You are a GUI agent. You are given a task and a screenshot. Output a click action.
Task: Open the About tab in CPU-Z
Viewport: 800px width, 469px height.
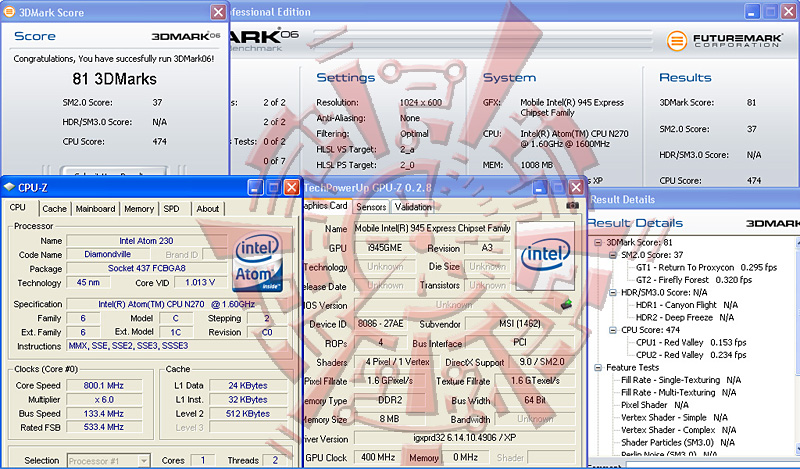(208, 209)
